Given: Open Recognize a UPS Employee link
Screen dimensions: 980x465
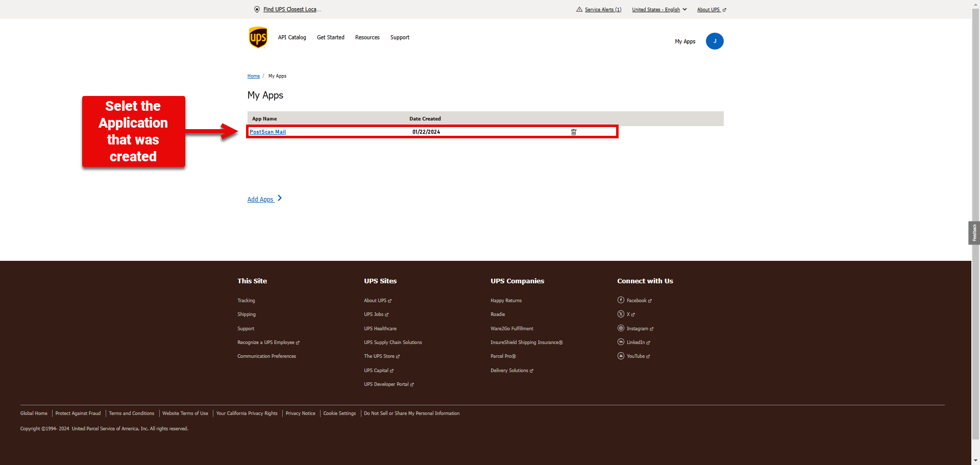Looking at the screenshot, I should pyautogui.click(x=268, y=342).
